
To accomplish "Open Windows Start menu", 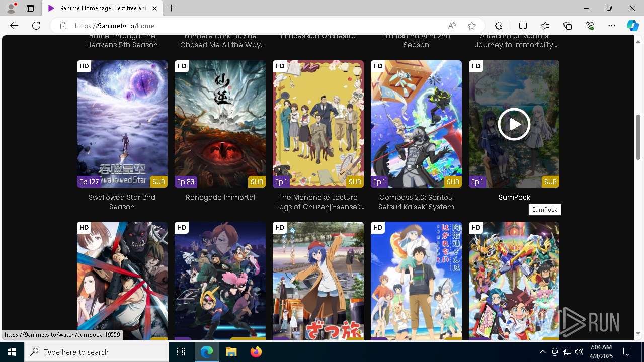I will 12,352.
